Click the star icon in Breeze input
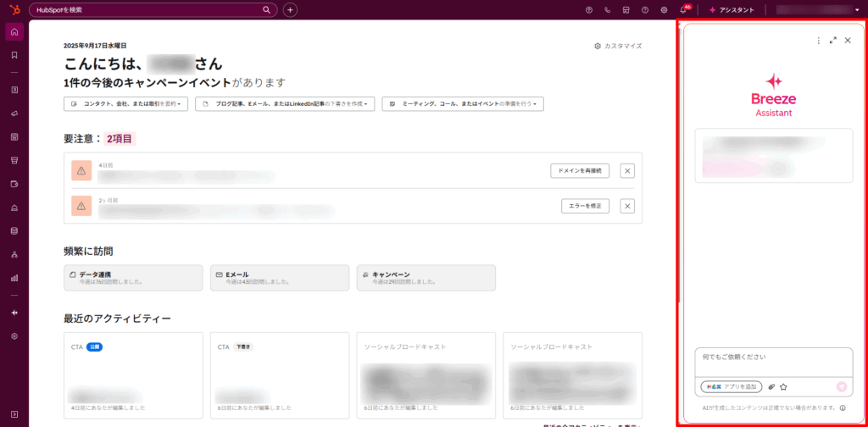Screen dimensions: 868x427 click(x=783, y=386)
